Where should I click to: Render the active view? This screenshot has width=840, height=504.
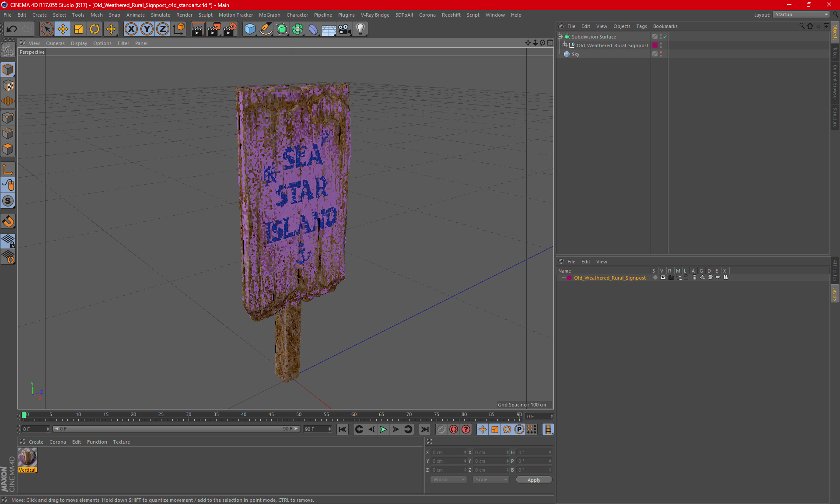click(x=198, y=29)
